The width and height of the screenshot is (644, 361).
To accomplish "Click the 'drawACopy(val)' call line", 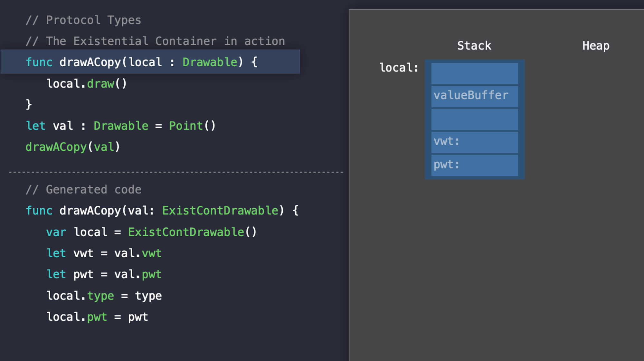I will (73, 147).
